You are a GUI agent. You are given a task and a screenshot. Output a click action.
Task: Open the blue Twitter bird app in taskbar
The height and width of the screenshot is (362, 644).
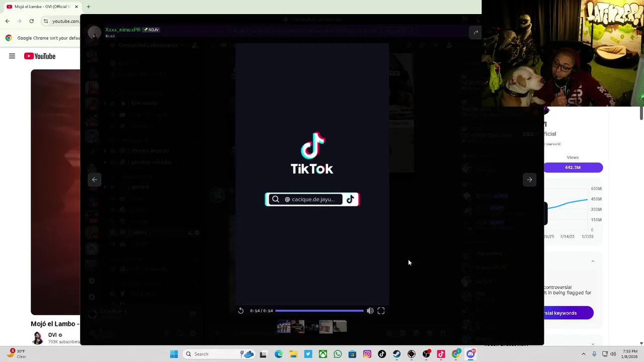(x=308, y=354)
